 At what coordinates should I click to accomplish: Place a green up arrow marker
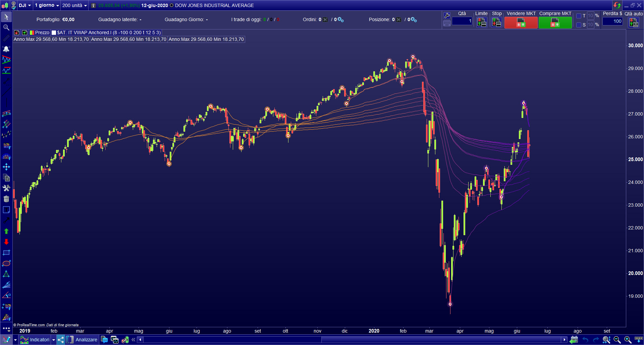(x=6, y=231)
